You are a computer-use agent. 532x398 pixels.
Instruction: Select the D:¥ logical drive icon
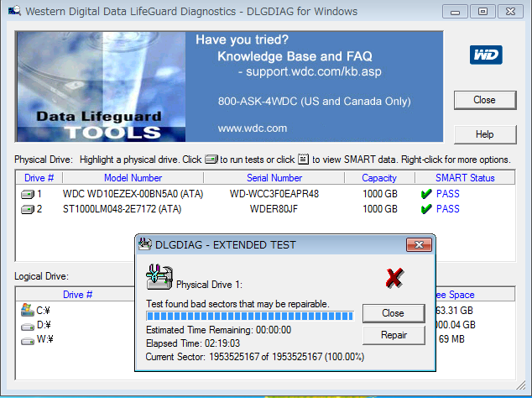click(28, 327)
